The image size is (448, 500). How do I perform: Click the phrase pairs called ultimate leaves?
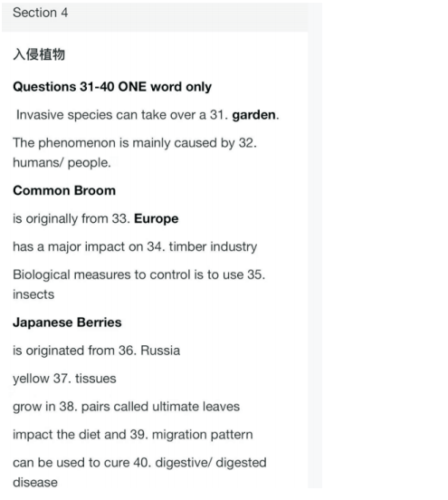point(160,407)
